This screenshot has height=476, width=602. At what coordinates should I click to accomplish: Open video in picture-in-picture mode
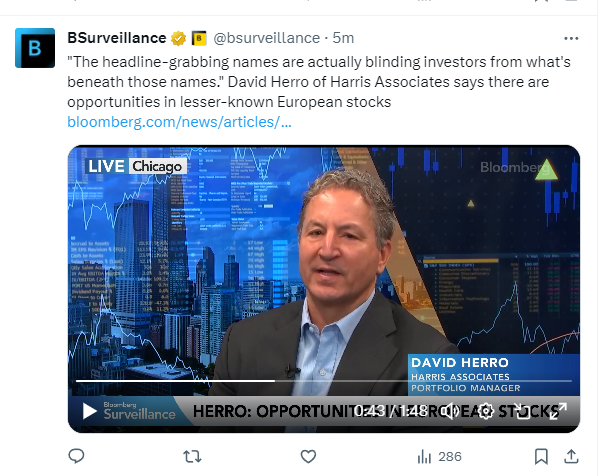[x=522, y=411]
